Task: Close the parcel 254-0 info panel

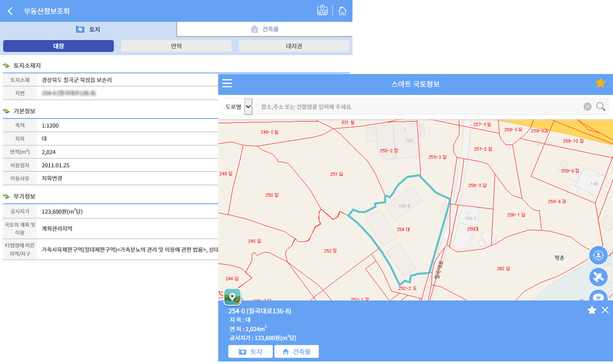Action: 605,310
